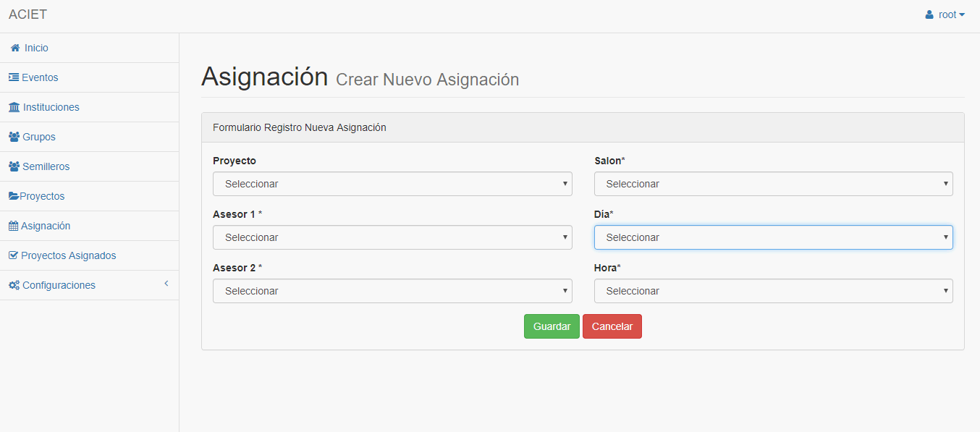Click the bank building icon beside Instituciones
Screen dimensions: 980x432
[14, 107]
